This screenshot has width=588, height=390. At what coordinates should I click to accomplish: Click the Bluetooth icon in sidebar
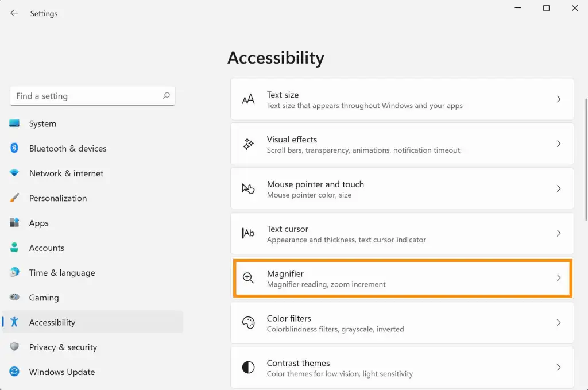[x=14, y=148]
